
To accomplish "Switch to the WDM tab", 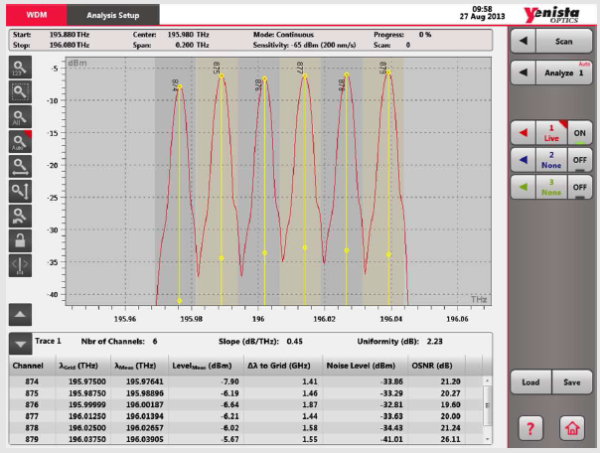I will (x=35, y=16).
